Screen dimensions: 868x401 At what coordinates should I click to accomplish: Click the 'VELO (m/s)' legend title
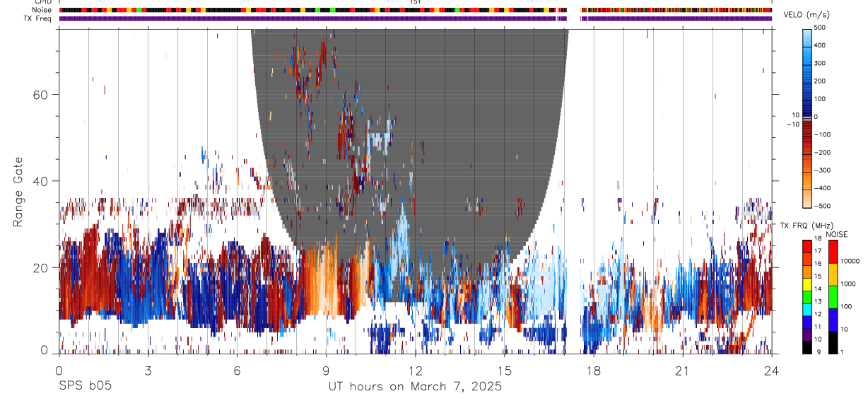click(806, 15)
